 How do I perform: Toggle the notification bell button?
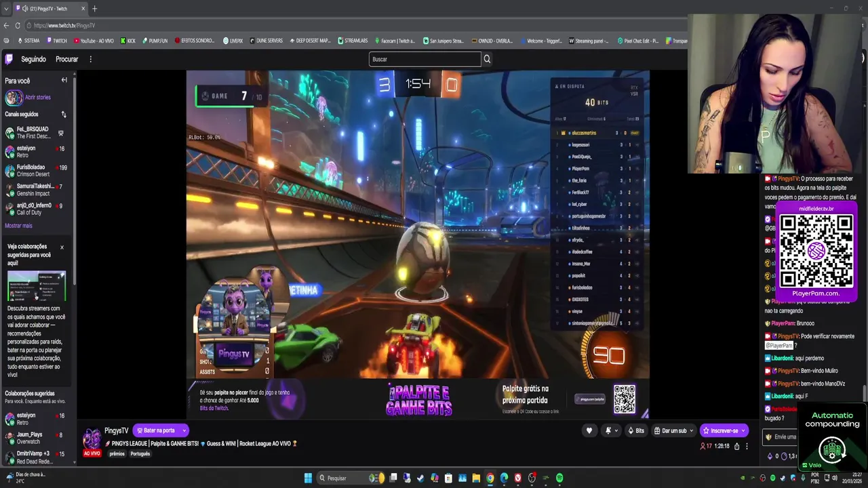point(611,430)
